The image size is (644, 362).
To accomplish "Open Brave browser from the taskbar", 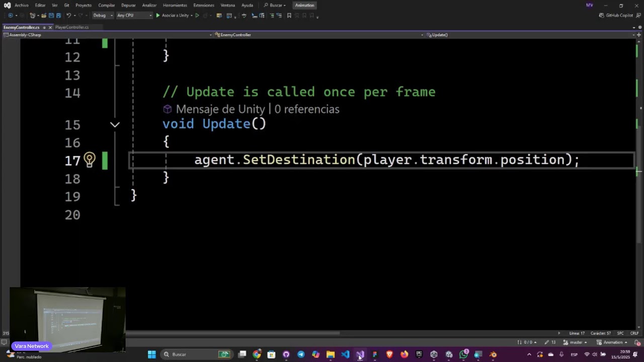I will click(389, 354).
